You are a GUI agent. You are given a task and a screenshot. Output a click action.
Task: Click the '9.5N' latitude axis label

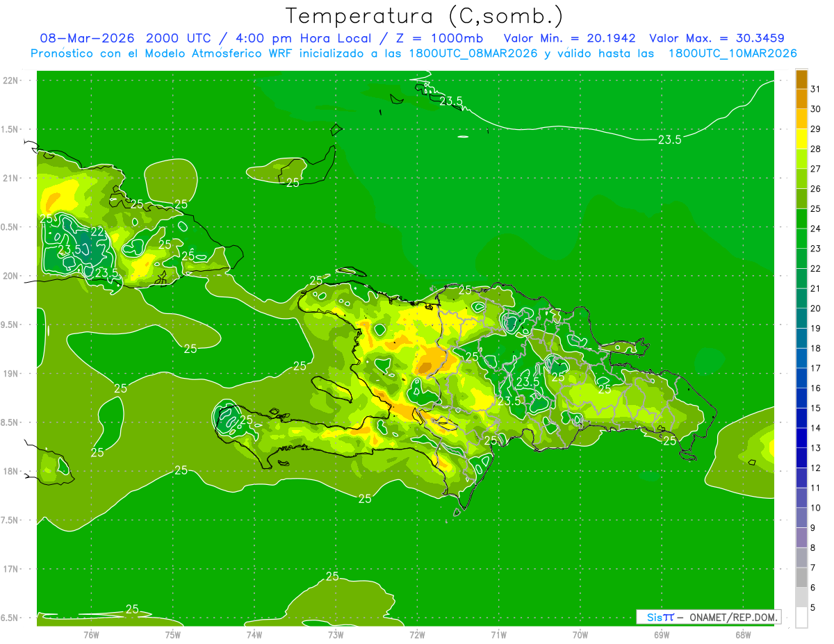click(10, 324)
